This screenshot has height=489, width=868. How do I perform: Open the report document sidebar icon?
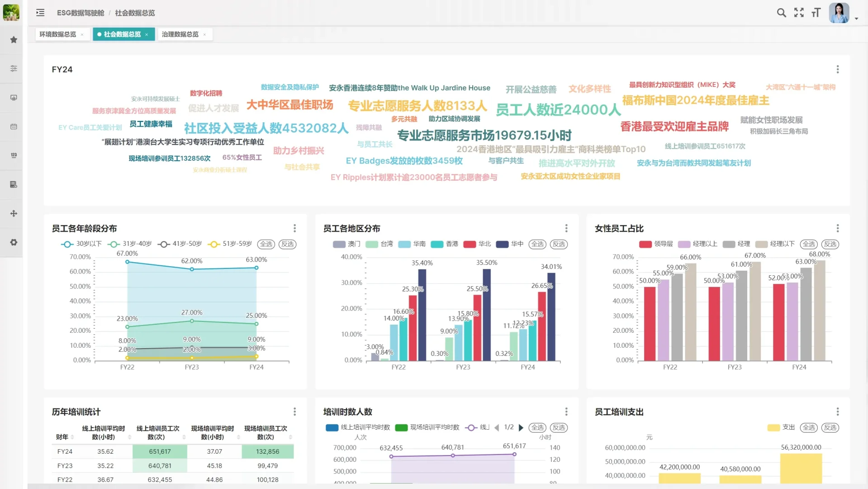tap(14, 184)
